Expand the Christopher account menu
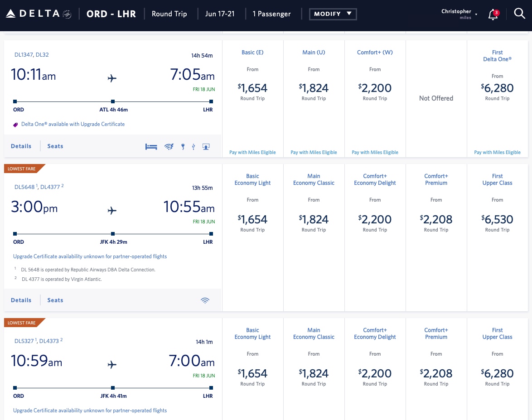The height and width of the screenshot is (420, 532). coord(459,13)
